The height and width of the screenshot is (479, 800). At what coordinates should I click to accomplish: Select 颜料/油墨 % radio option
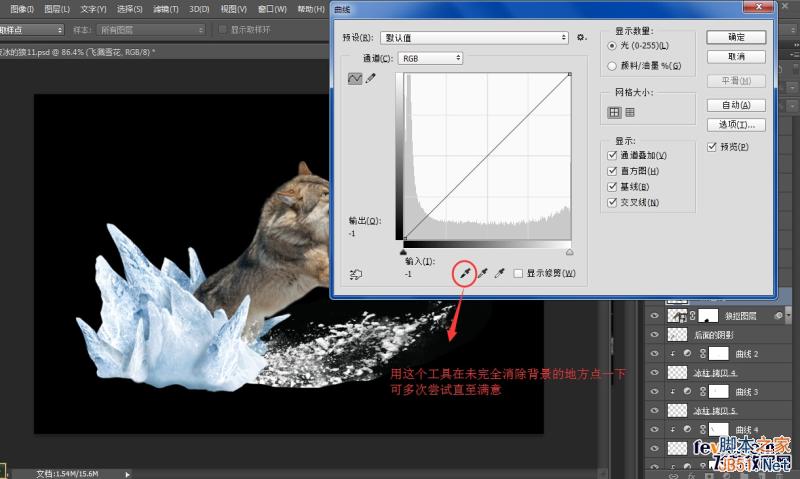coord(612,66)
